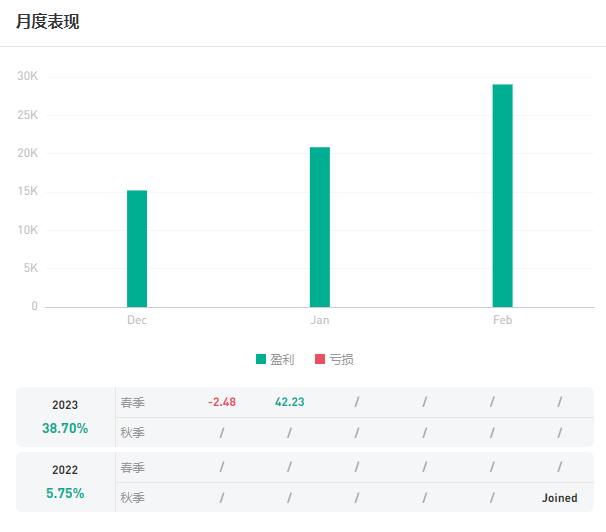Click the 38.70% yearly return for 2023
606x532 pixels.
click(65, 428)
